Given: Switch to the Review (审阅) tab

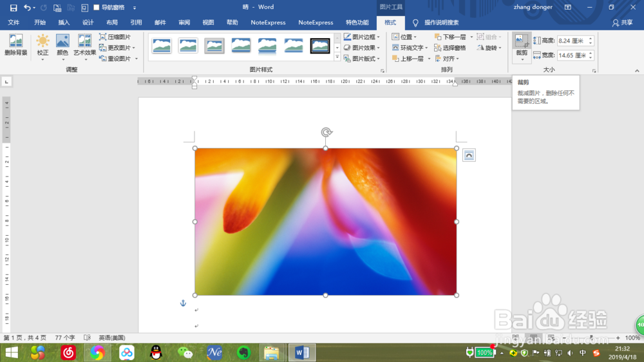Looking at the screenshot, I should 184,23.
